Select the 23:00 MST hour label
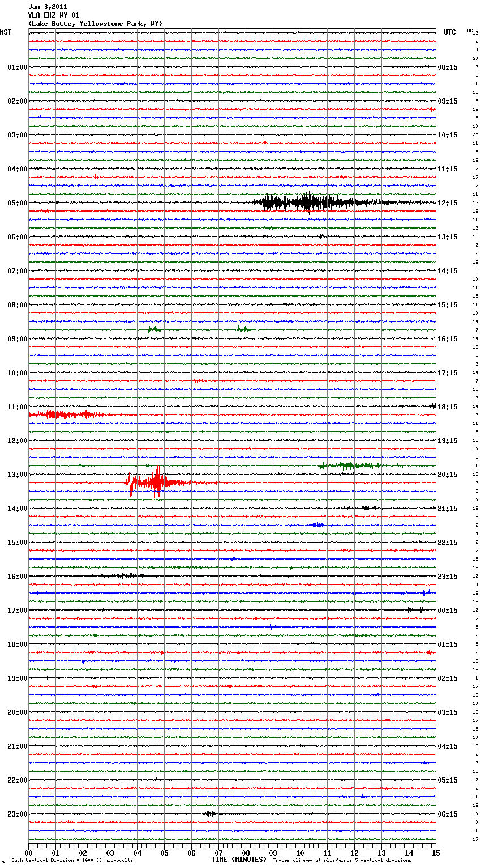This screenshot has width=481, height=868. point(18,814)
